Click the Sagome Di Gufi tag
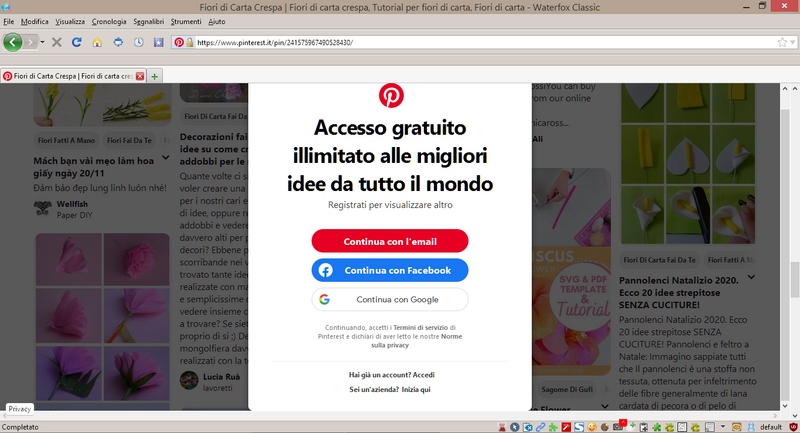 click(567, 389)
